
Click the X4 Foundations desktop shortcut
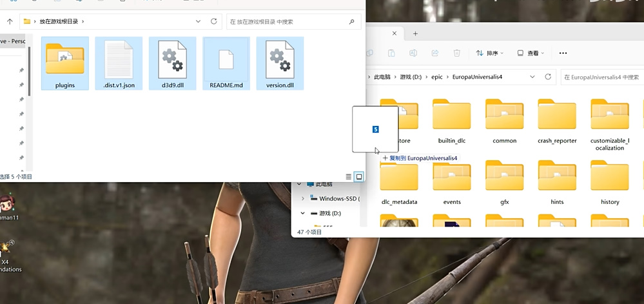click(7, 257)
